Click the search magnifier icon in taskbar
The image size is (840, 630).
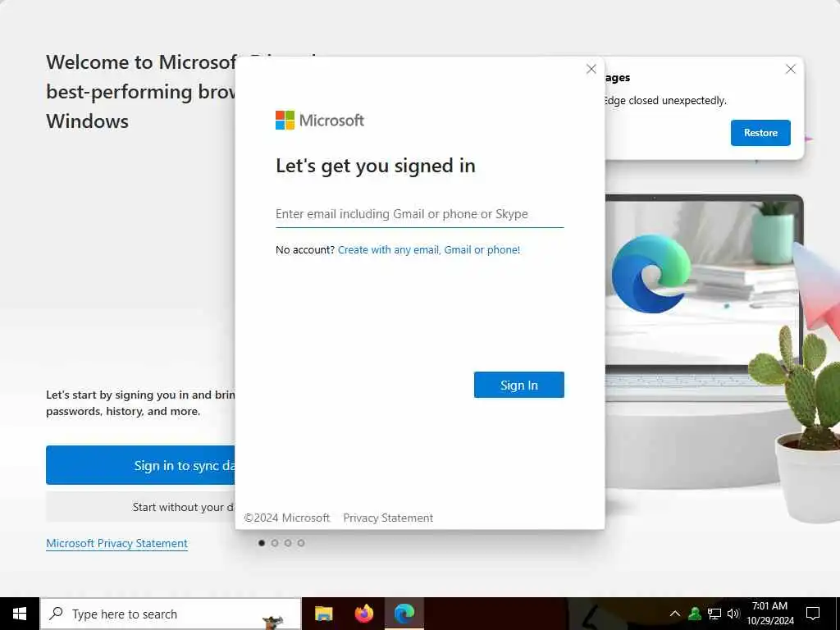pos(57,614)
